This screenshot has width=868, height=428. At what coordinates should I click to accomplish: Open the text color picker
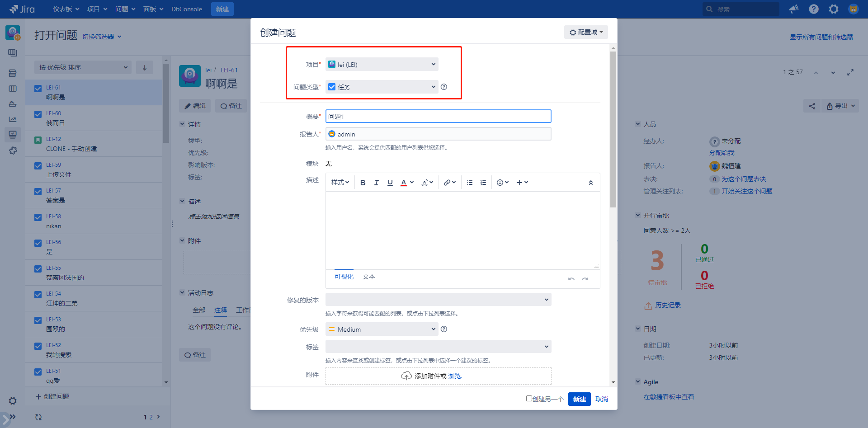tap(406, 183)
